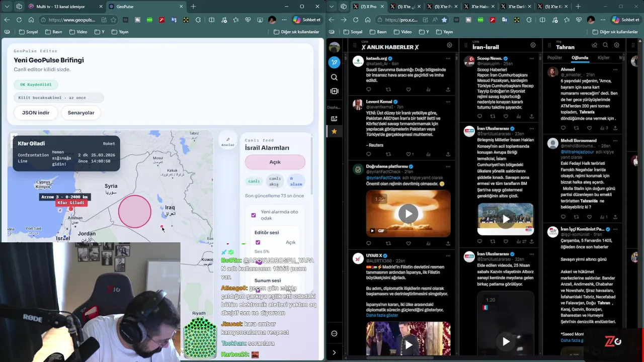The image size is (644, 362).
Task: Open tab search dropdown in GeoPulse window
Action: pos(7,7)
